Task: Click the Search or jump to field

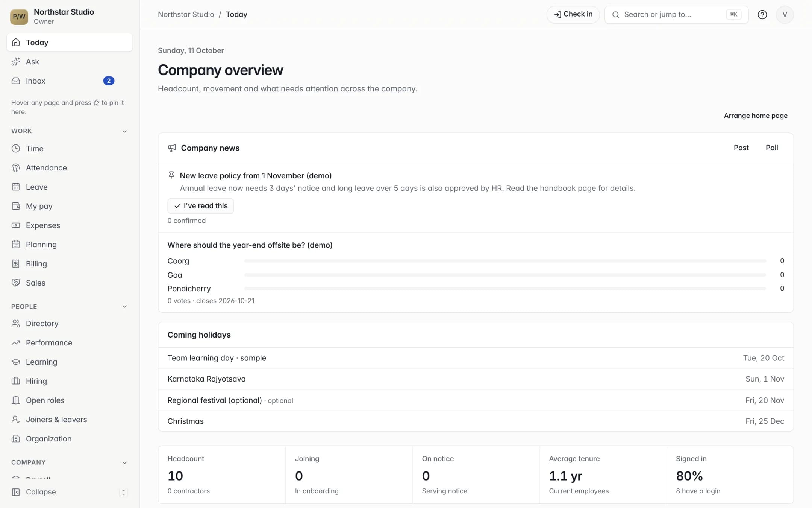Action: [676, 15]
